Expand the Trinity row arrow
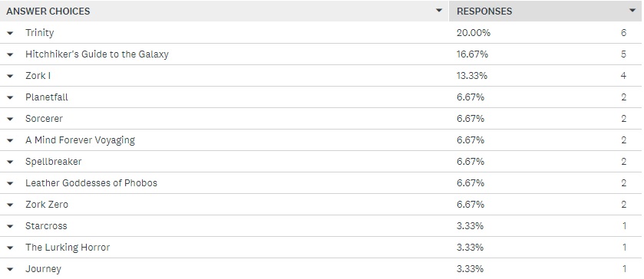This screenshot has height=279, width=644. point(10,33)
